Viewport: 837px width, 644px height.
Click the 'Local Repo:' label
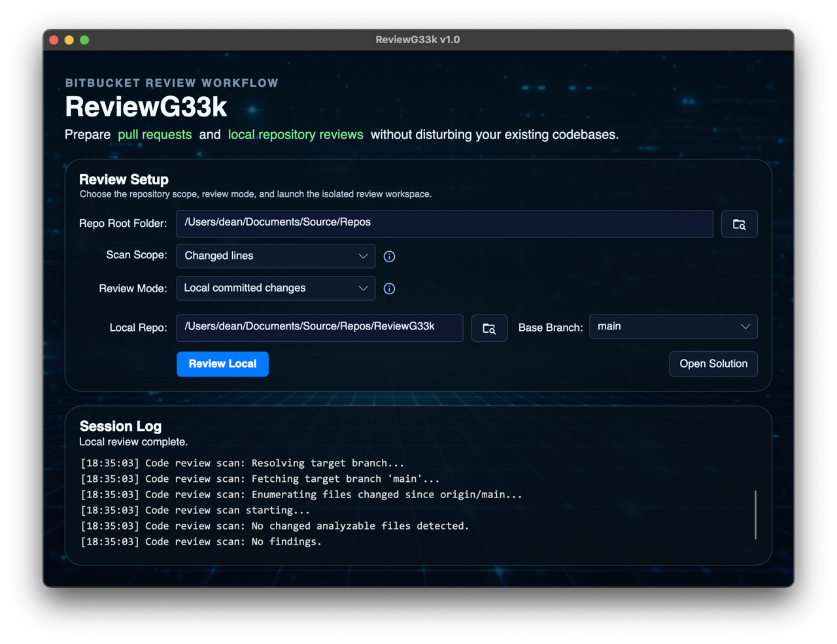click(x=138, y=328)
